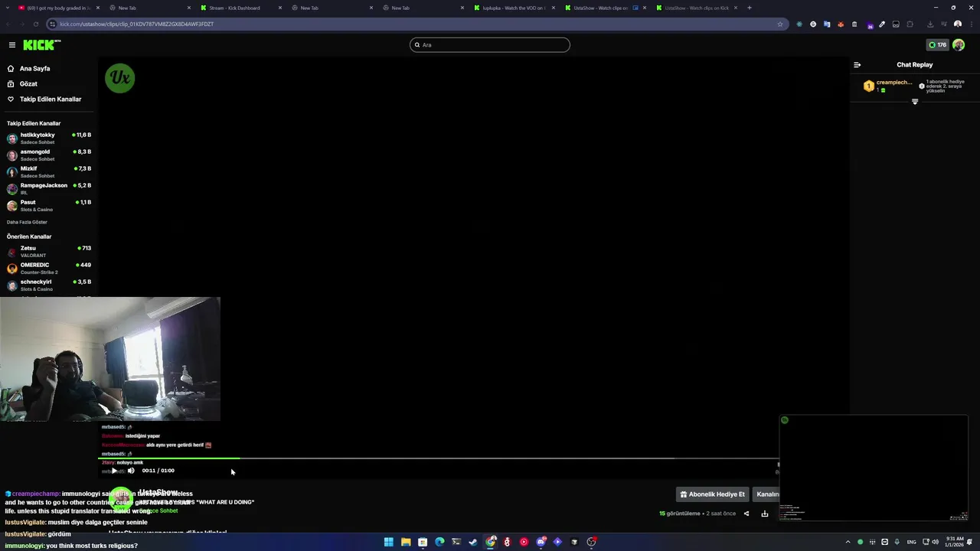Click the Ara search field
The image size is (980, 551).
(490, 45)
